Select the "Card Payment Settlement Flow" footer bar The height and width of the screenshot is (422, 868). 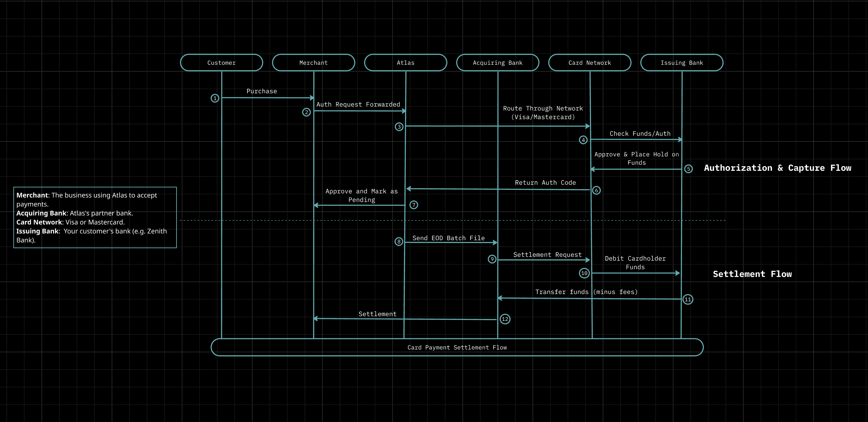(x=457, y=347)
